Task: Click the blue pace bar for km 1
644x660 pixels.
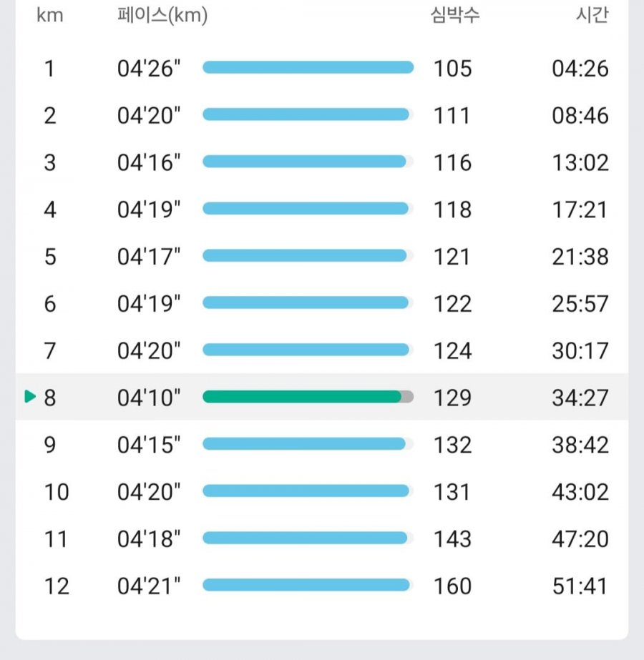Action: [308, 67]
